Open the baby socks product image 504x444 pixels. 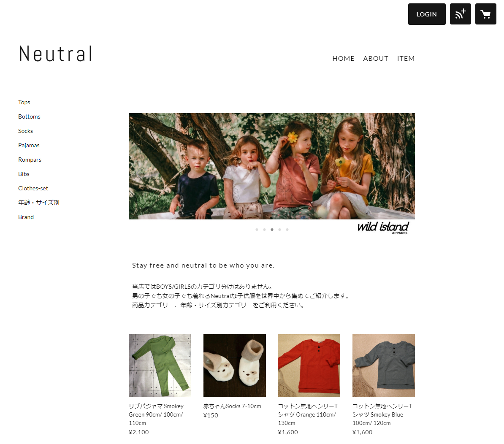234,365
